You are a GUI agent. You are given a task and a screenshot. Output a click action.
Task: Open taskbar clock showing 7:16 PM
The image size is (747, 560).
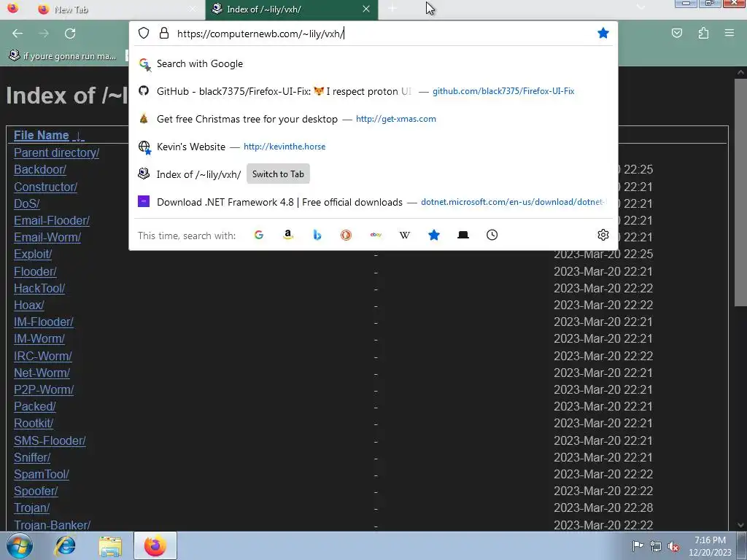pyautogui.click(x=710, y=546)
